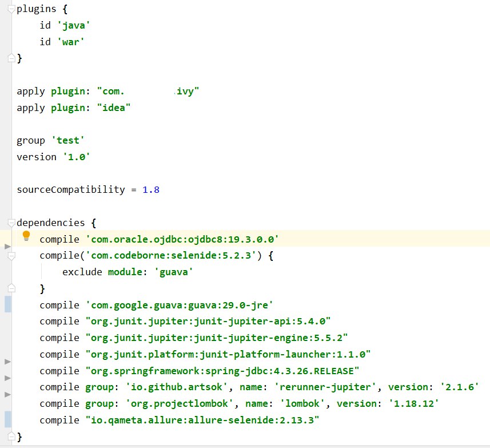
Task: Click the '1.18.12' version string
Action: pos(414,404)
